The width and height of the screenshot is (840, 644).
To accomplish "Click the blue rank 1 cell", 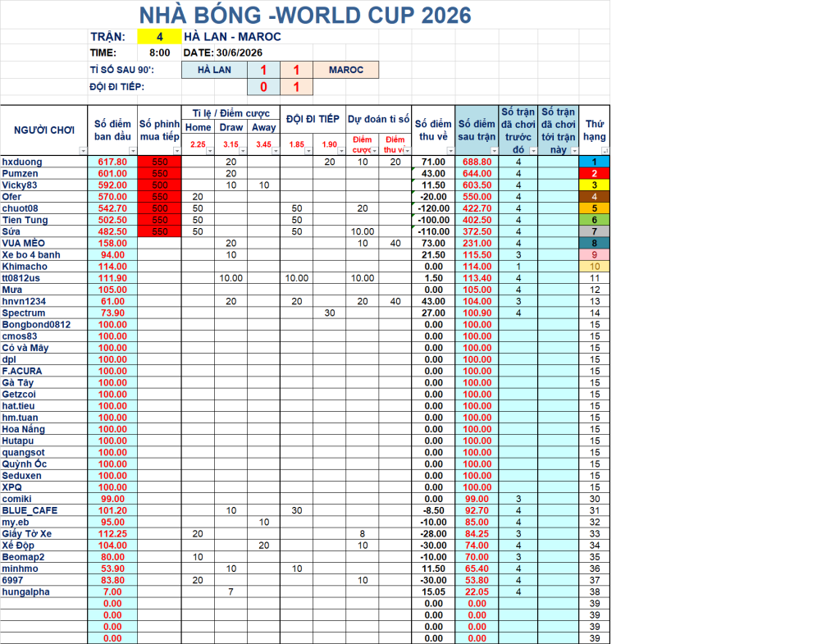I will [x=594, y=162].
